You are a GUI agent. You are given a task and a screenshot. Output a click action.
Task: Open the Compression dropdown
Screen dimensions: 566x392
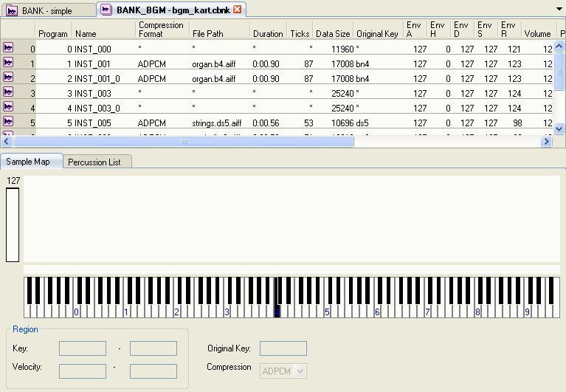(300, 371)
